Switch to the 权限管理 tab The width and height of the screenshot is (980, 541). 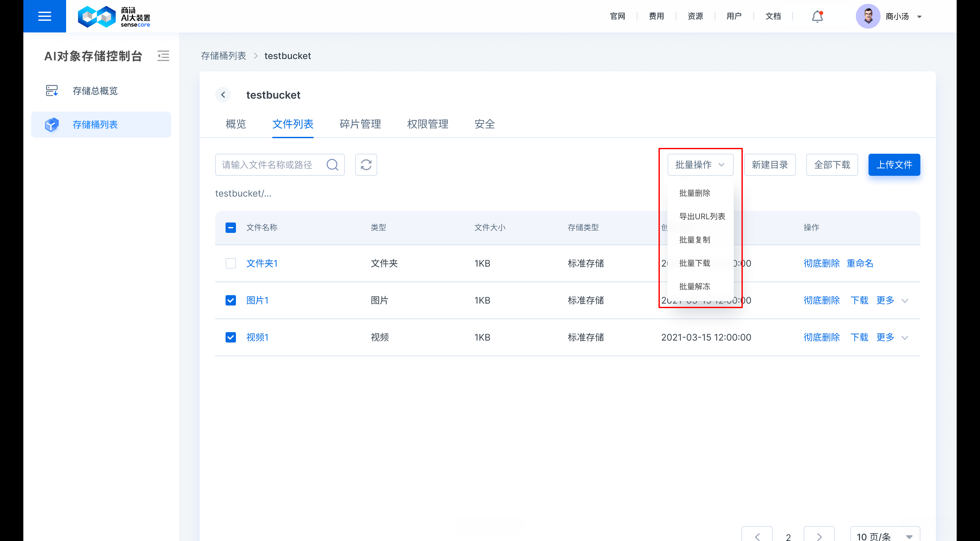pyautogui.click(x=427, y=124)
